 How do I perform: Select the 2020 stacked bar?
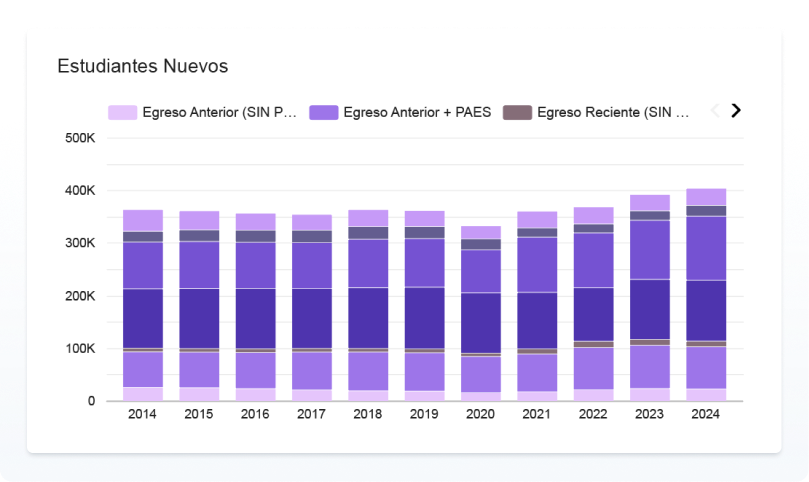(481, 320)
